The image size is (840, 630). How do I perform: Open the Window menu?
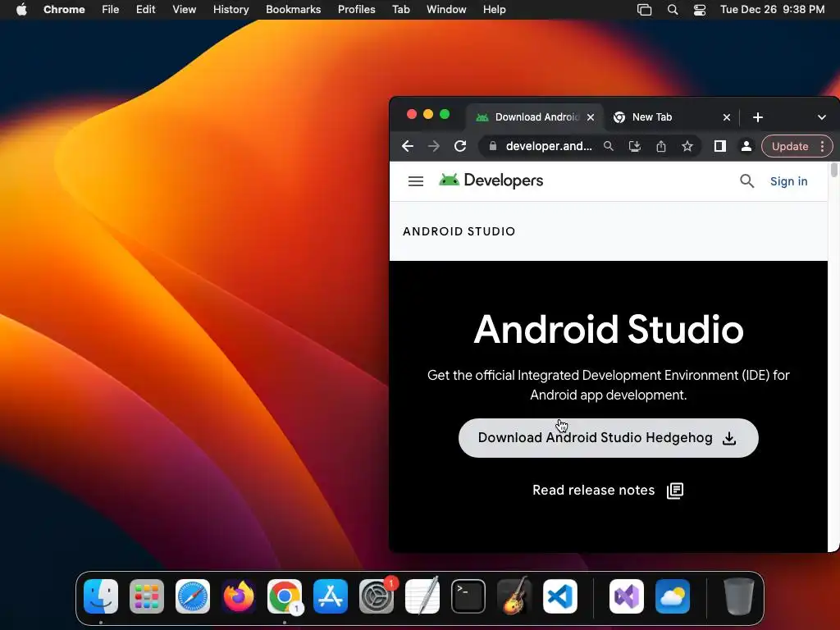coord(446,10)
